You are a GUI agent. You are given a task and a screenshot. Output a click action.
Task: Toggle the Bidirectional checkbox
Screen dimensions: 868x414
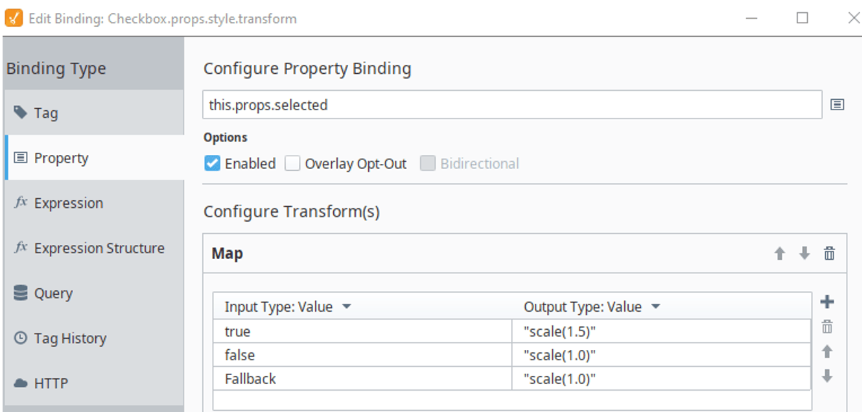[427, 164]
